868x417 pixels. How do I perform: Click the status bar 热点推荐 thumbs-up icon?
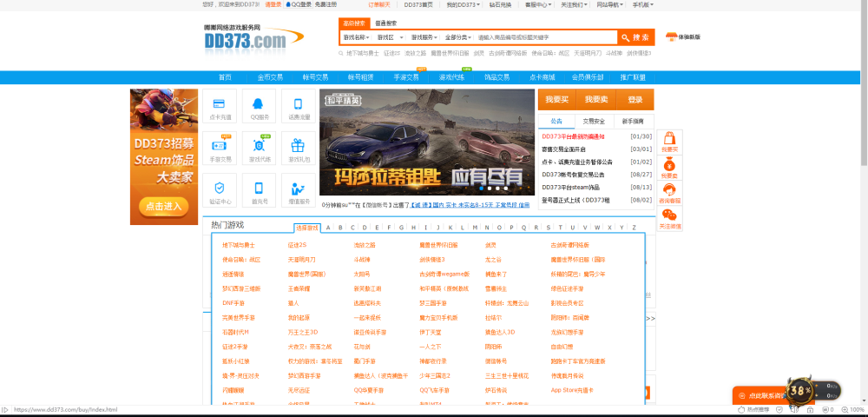742,410
